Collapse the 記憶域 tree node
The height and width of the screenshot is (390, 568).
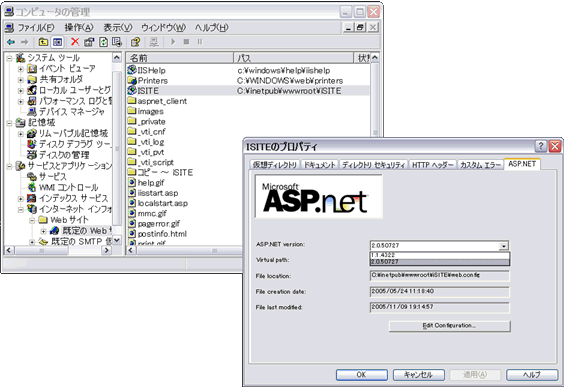point(9,123)
